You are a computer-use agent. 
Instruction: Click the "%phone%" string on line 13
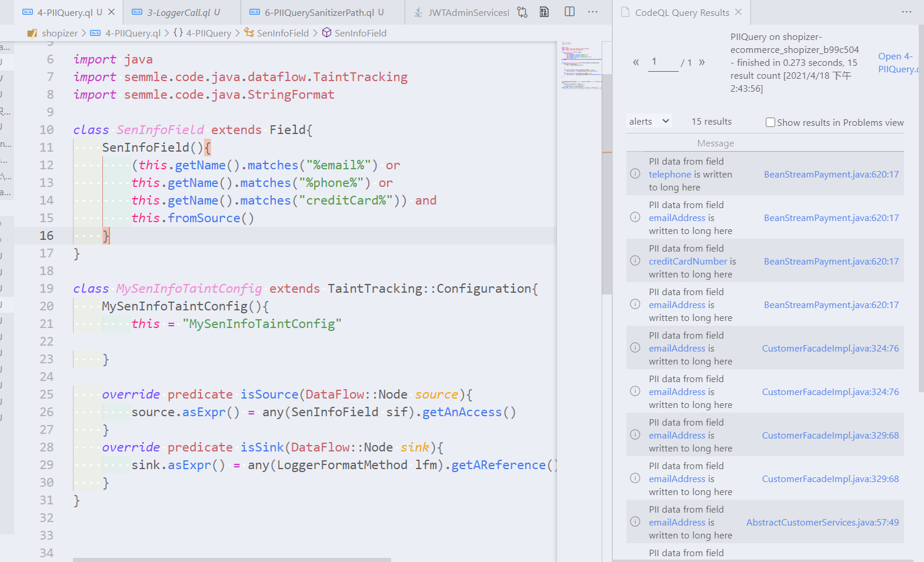tap(331, 182)
